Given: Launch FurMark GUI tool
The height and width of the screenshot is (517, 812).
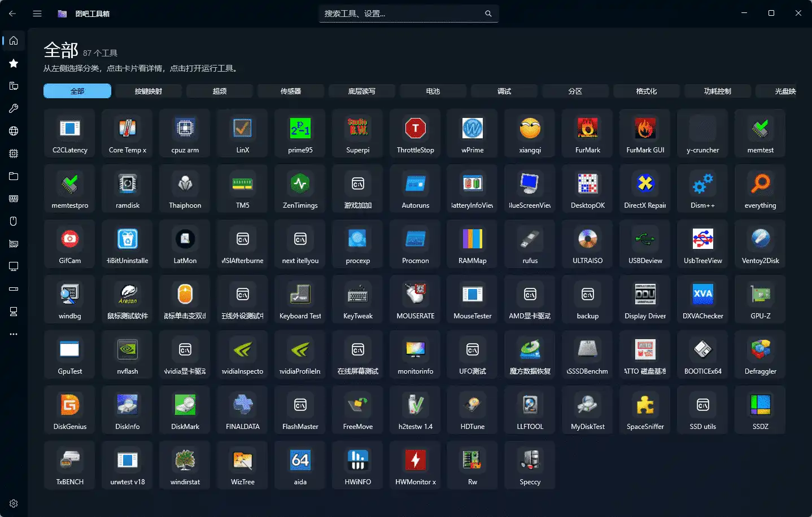Looking at the screenshot, I should tap(645, 133).
